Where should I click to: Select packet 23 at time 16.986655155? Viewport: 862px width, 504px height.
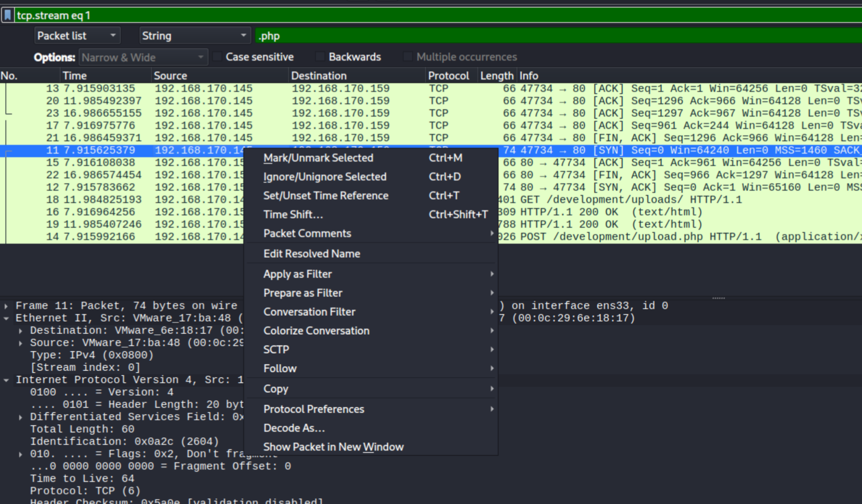(431, 113)
